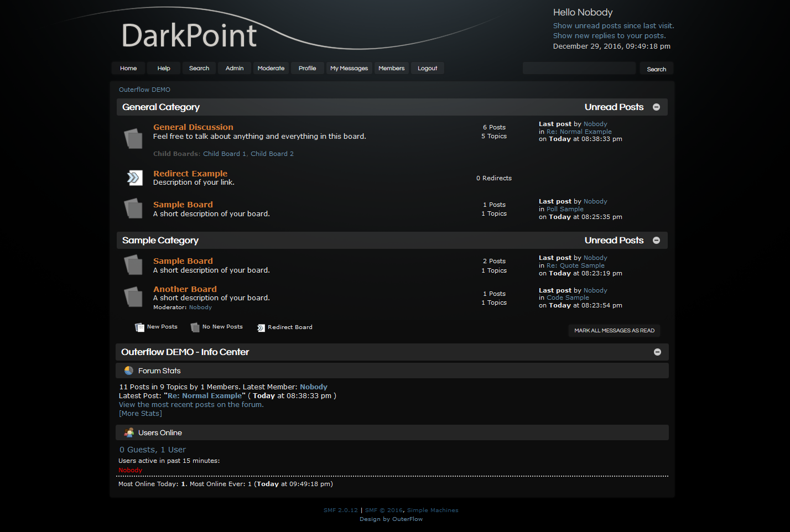Open the Search menu tab
This screenshot has height=532, width=790.
[x=199, y=68]
